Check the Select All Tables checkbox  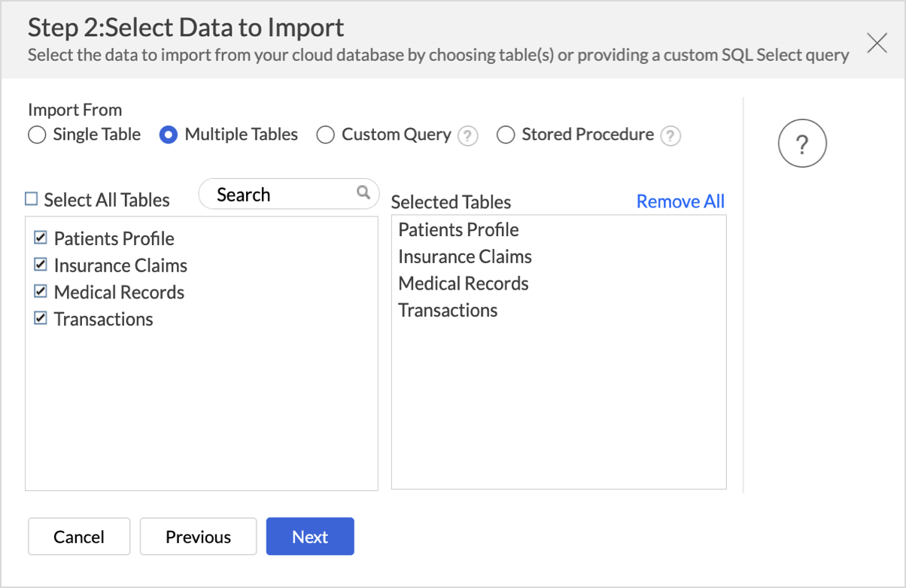[x=32, y=199]
